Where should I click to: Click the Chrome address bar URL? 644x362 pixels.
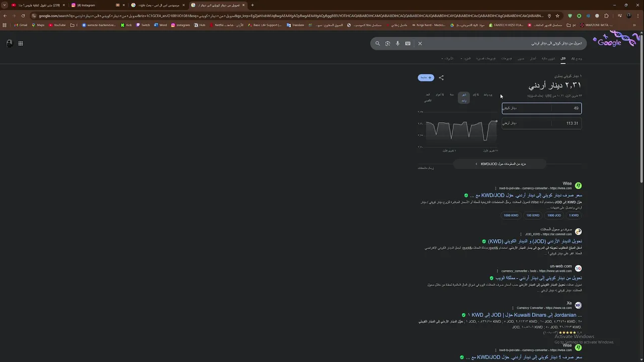[x=292, y=16]
